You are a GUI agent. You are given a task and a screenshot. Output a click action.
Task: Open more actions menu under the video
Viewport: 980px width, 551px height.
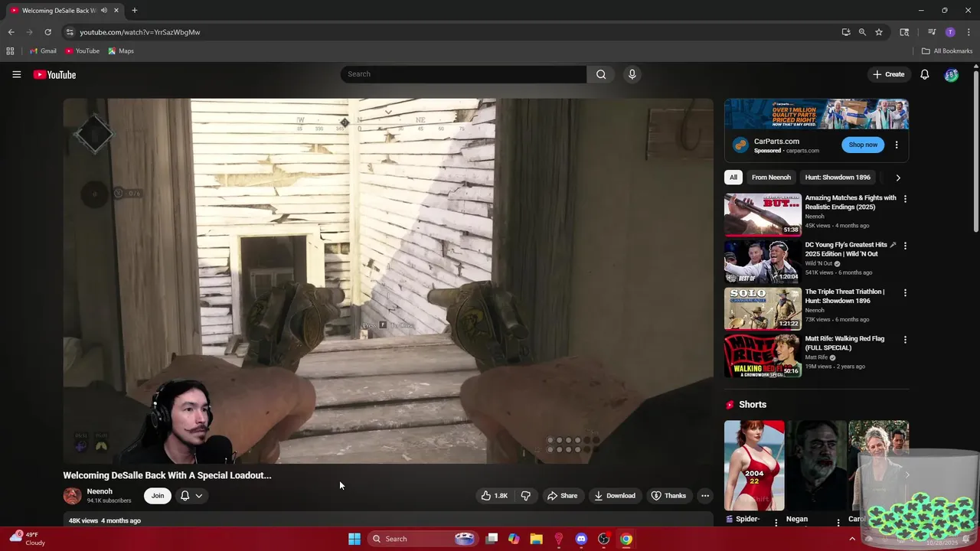[x=705, y=496]
